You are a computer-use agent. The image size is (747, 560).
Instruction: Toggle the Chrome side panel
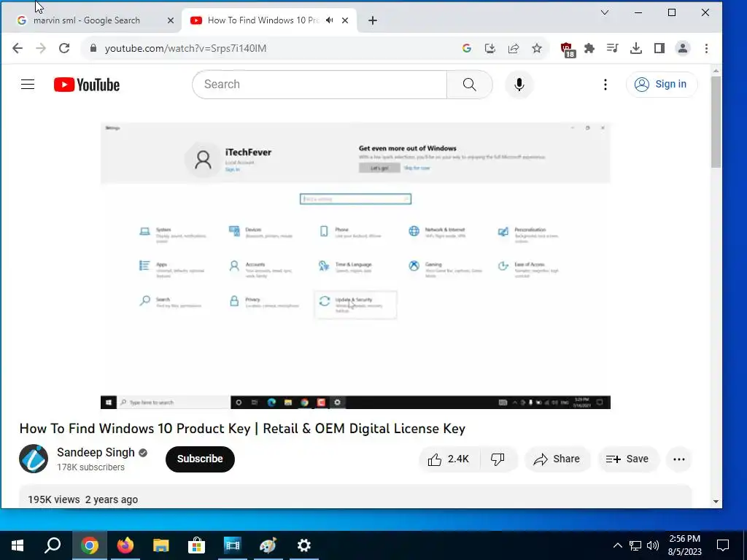[659, 48]
